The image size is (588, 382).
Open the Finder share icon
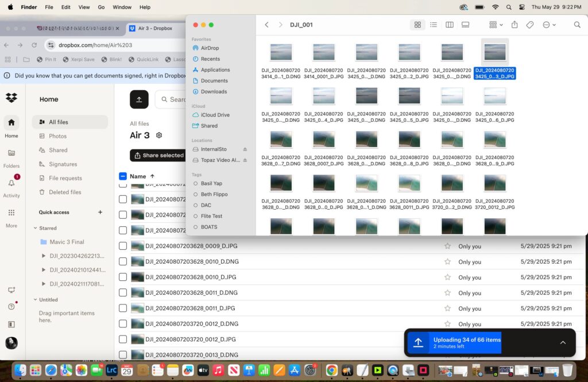514,25
